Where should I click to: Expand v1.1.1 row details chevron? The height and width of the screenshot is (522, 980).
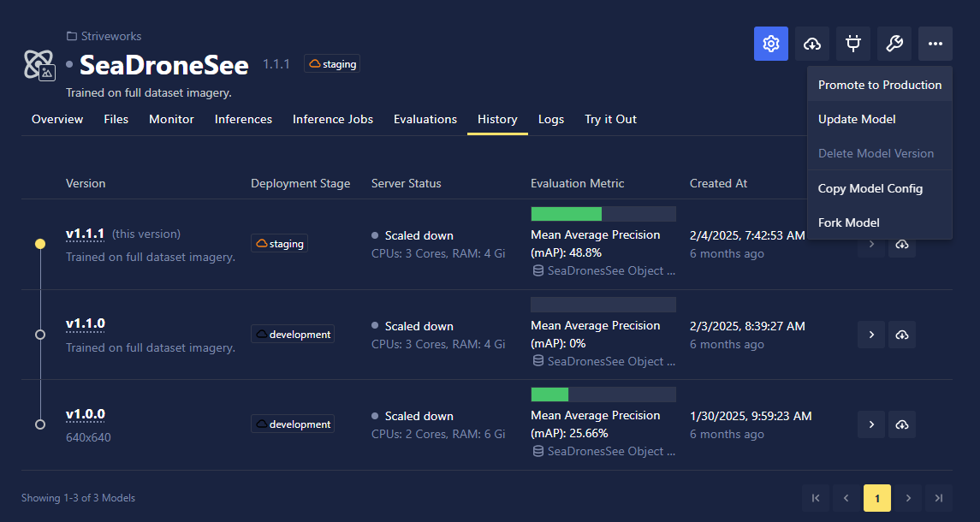[871, 245]
